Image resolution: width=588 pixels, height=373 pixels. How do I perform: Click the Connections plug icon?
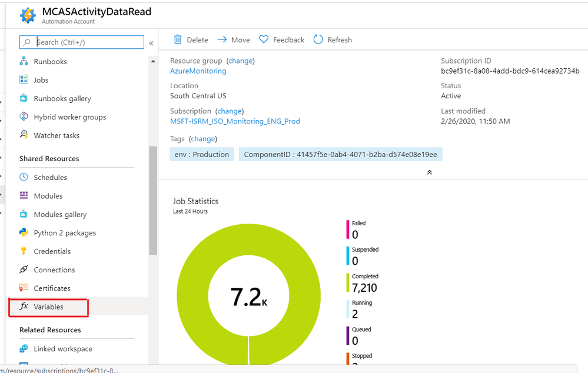point(24,269)
